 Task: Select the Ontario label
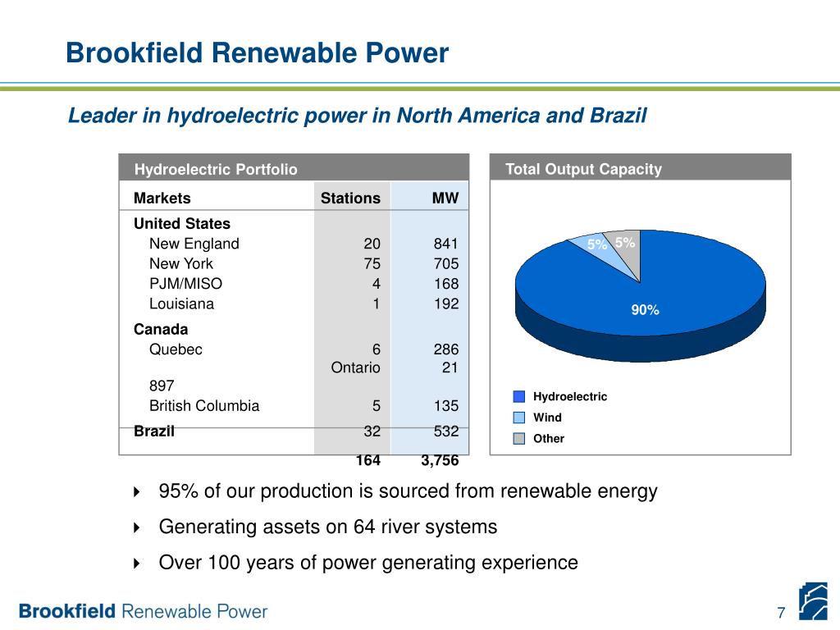(x=355, y=367)
